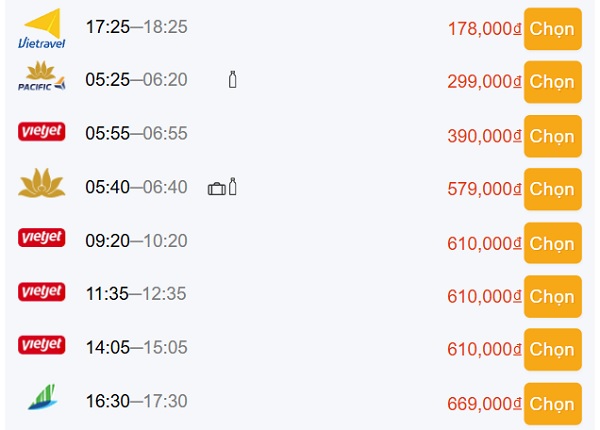The width and height of the screenshot is (600, 430).
Task: Click the 17:25–18:25 flight time
Action: (x=137, y=27)
